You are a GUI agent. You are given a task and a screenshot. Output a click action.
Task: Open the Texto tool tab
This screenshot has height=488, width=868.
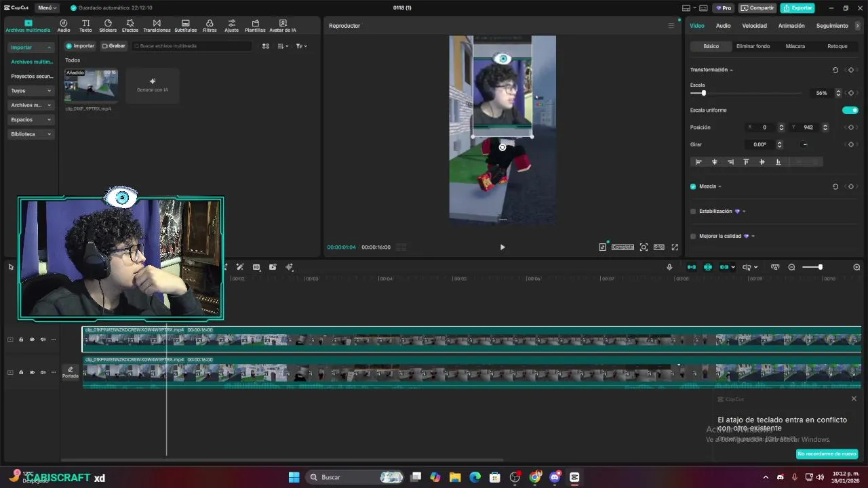pos(85,26)
